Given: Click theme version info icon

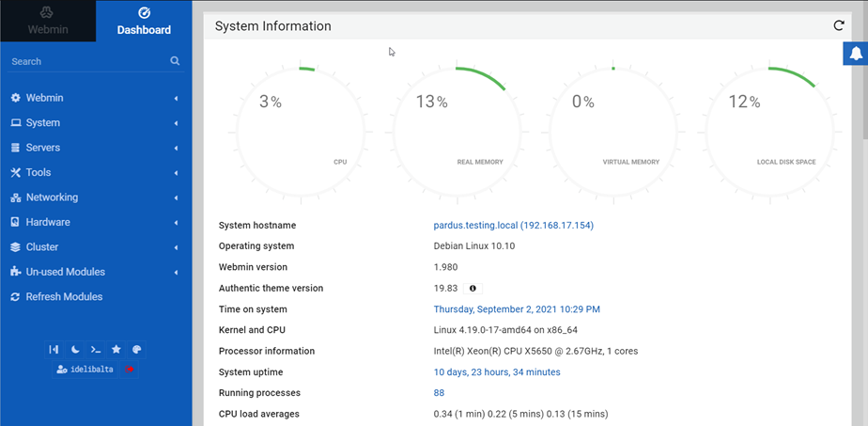Looking at the screenshot, I should (x=473, y=289).
